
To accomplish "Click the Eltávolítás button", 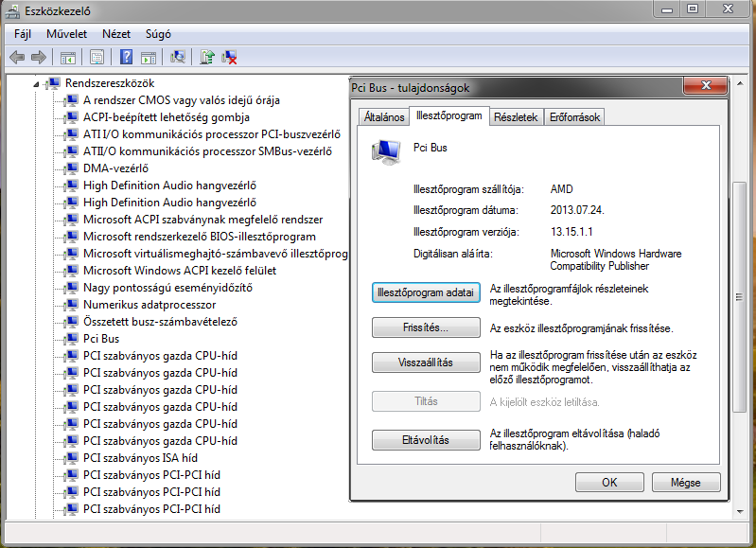I will pyautogui.click(x=426, y=440).
